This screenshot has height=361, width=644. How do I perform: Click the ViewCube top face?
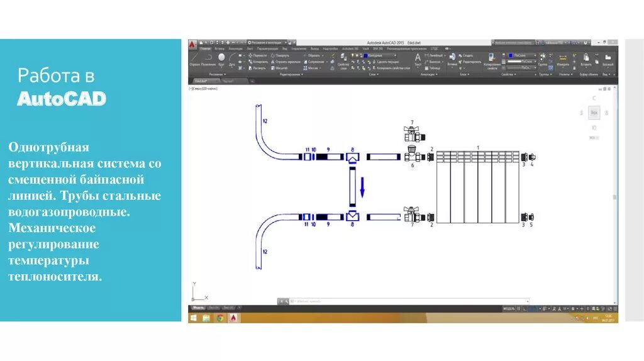594,112
